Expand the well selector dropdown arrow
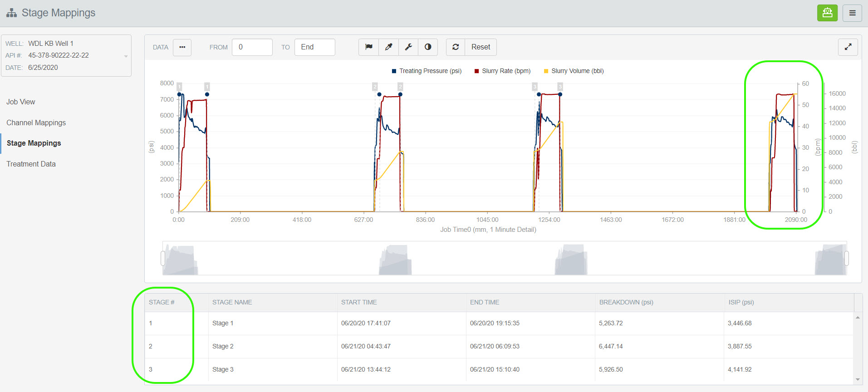 (126, 56)
